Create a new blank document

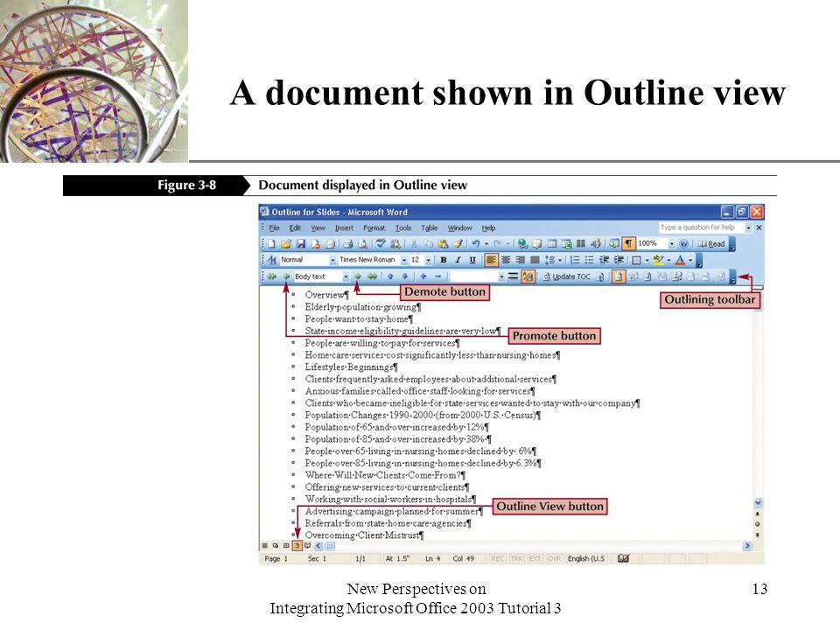271,244
